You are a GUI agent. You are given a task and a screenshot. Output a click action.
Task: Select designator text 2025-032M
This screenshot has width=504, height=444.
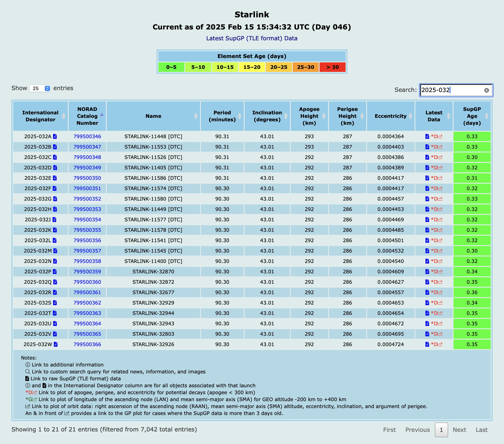point(38,251)
